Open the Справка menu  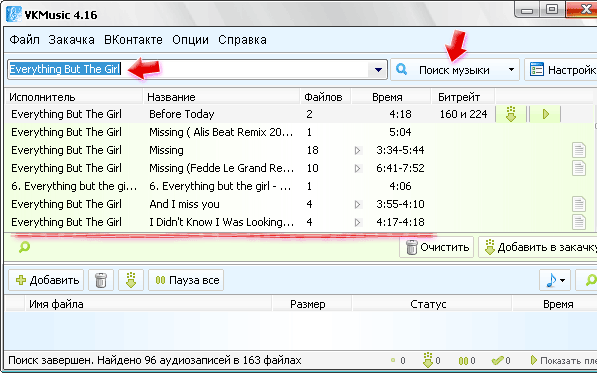[x=242, y=40]
